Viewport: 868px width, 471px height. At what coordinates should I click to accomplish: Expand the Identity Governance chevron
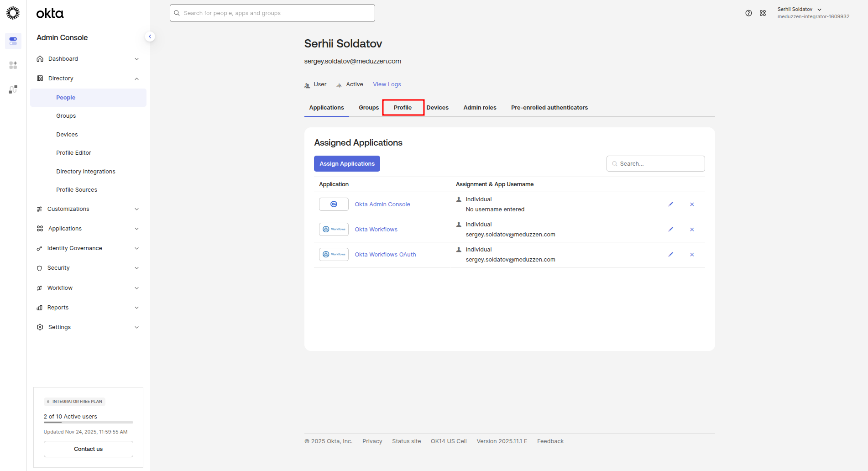[136, 248]
